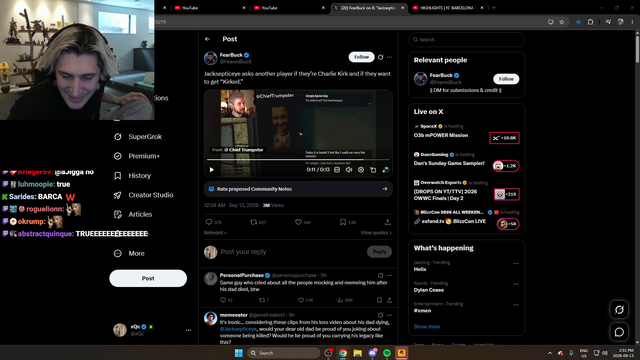Open Windows Start menu
The width and height of the screenshot is (640, 360).
coord(239,353)
